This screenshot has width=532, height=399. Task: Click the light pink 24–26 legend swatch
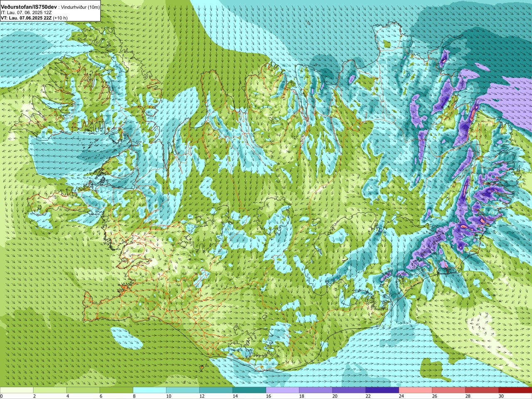coord(416,390)
